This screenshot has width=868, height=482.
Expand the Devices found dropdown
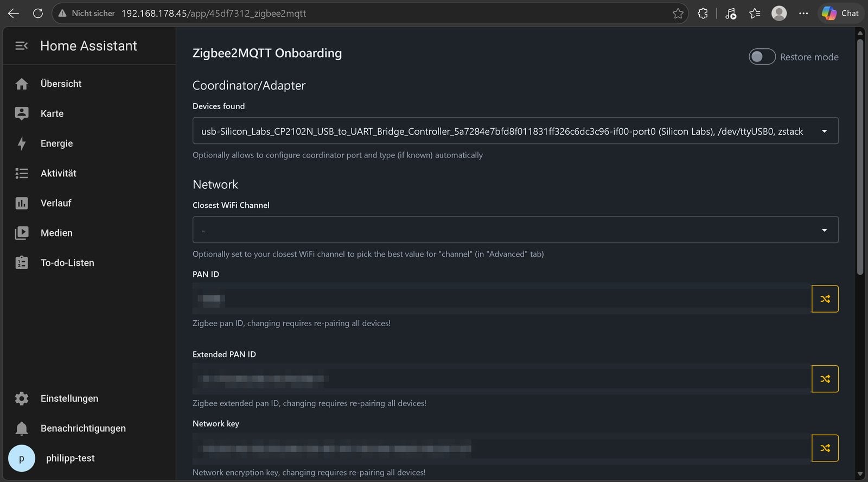click(515, 131)
